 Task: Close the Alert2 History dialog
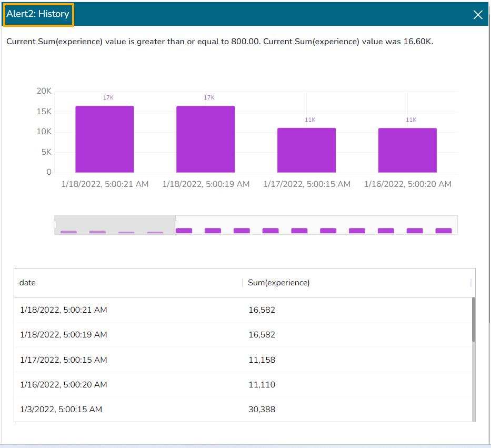coord(478,15)
